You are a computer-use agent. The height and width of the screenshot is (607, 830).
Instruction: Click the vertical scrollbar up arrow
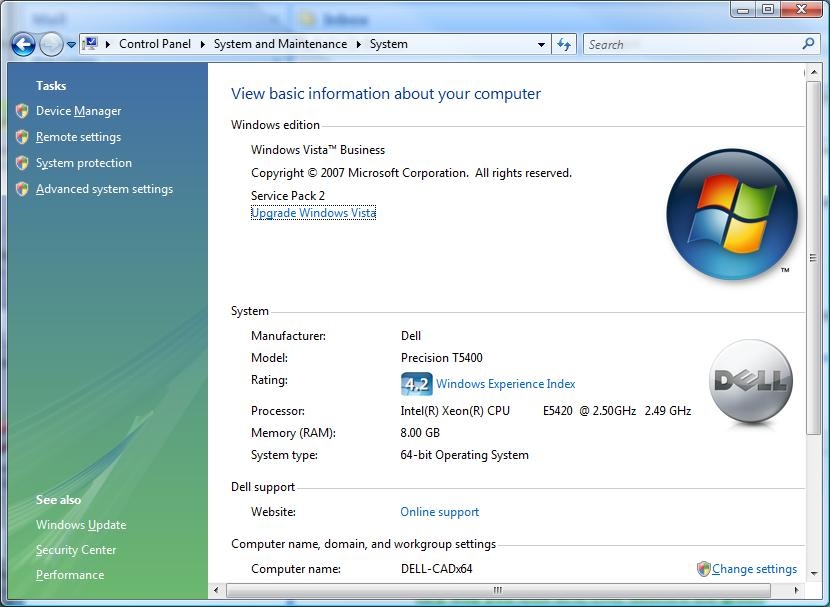click(x=813, y=71)
